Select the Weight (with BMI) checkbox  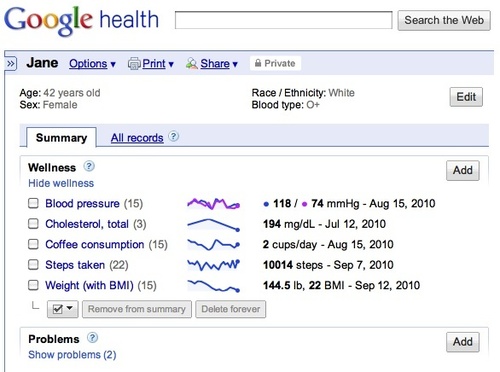[x=33, y=285]
